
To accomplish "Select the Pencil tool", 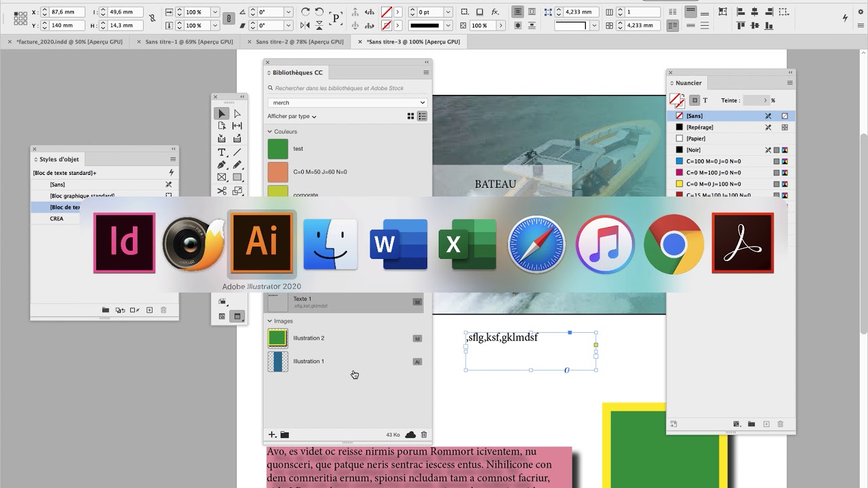I will pos(237,165).
